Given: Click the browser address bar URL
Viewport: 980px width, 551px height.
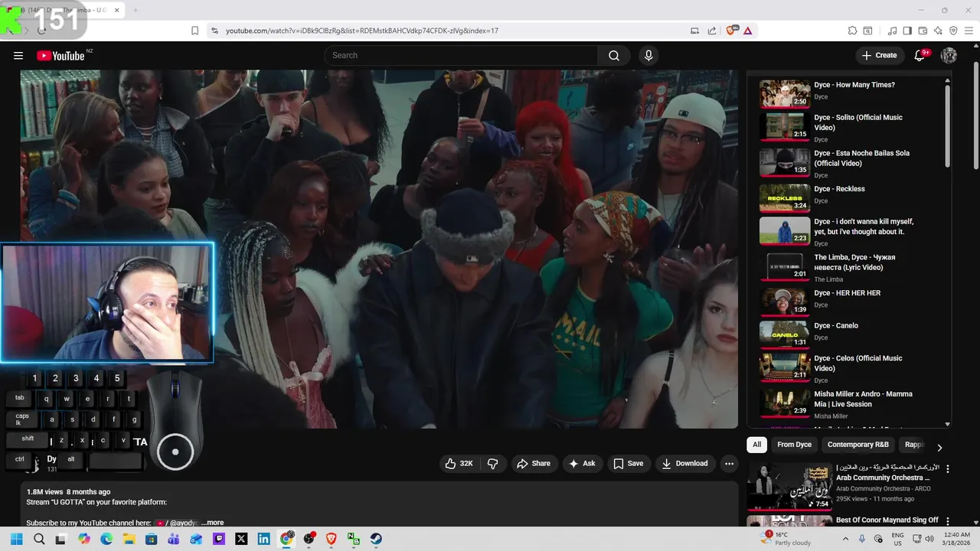Looking at the screenshot, I should [x=362, y=31].
